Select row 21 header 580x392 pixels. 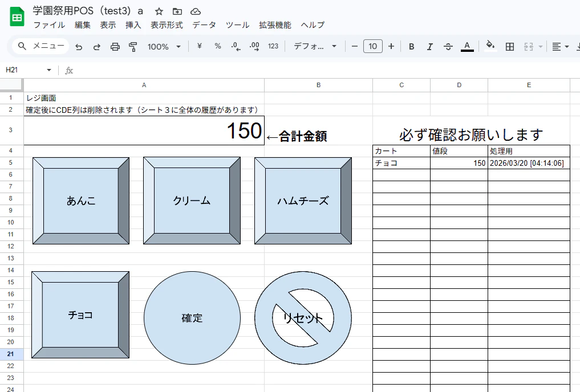11,354
